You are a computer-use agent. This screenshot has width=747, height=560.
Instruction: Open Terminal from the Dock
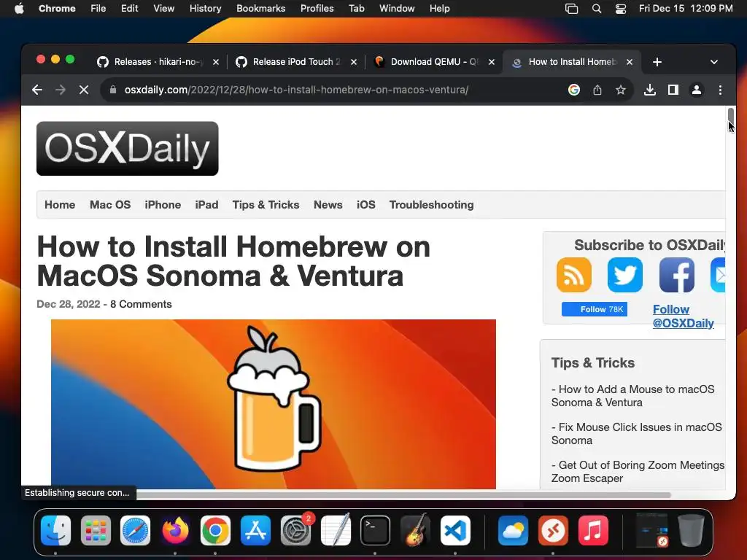(x=376, y=530)
